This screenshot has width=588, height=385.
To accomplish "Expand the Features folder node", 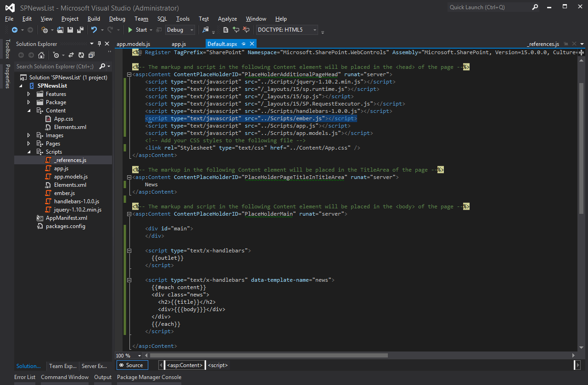I will (29, 94).
